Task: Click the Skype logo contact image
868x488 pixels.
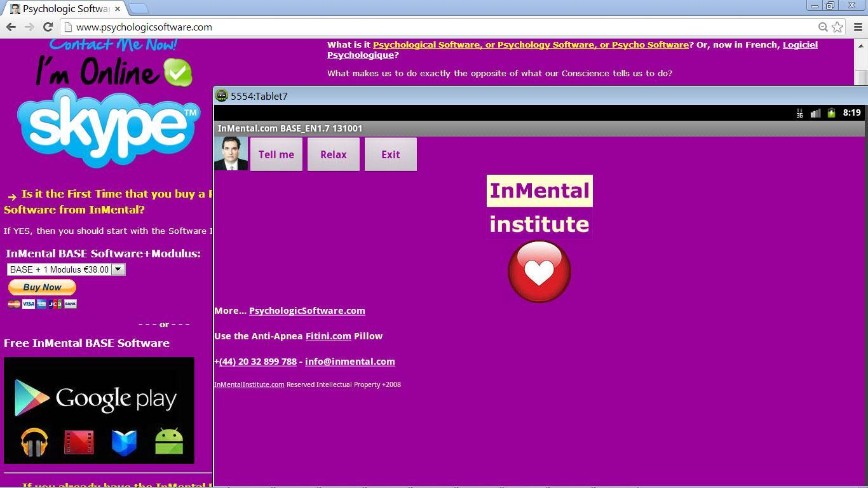Action: (x=108, y=127)
